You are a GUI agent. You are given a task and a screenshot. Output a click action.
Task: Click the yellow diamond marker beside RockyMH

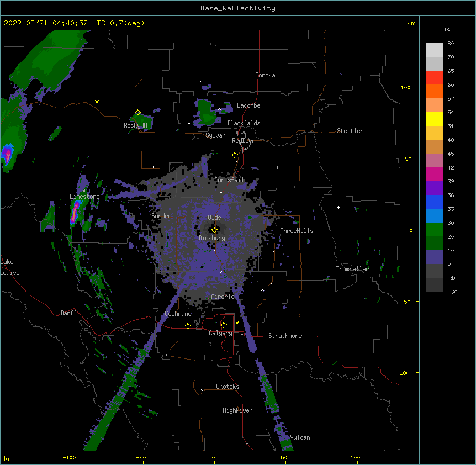(x=138, y=113)
